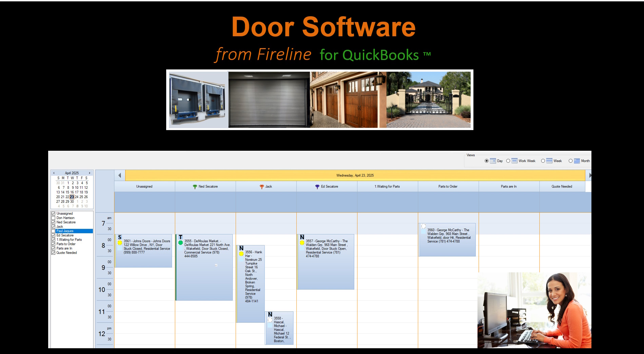Viewport: 644px width, 354px height.
Task: Uncheck the Parts to Order checkbox
Action: tap(53, 244)
